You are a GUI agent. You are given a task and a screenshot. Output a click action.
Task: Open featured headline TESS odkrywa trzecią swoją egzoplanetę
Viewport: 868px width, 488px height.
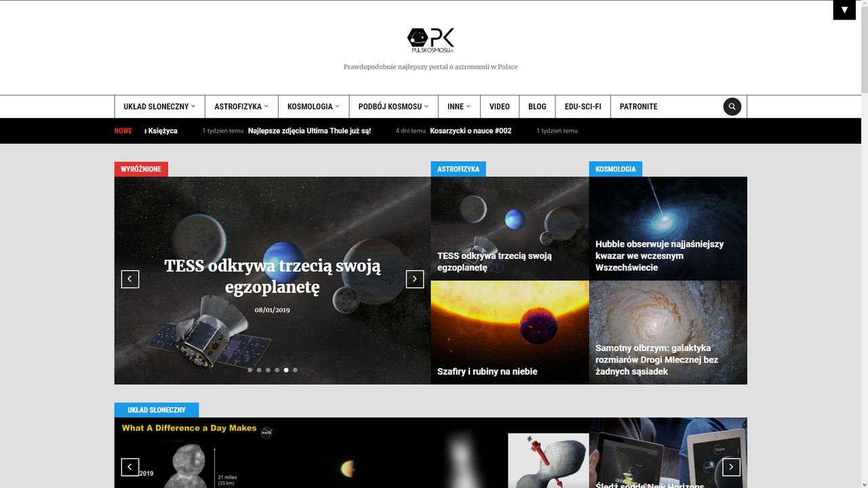pos(273,277)
